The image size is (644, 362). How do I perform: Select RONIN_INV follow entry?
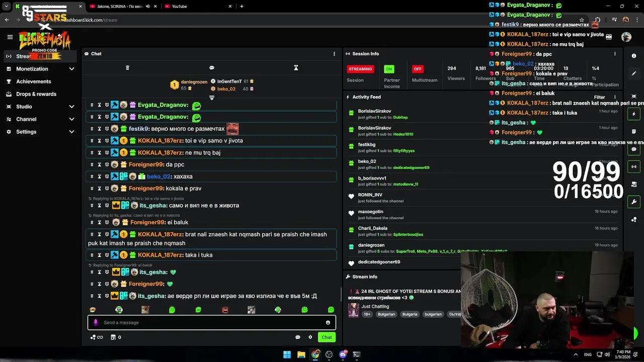pyautogui.click(x=483, y=198)
